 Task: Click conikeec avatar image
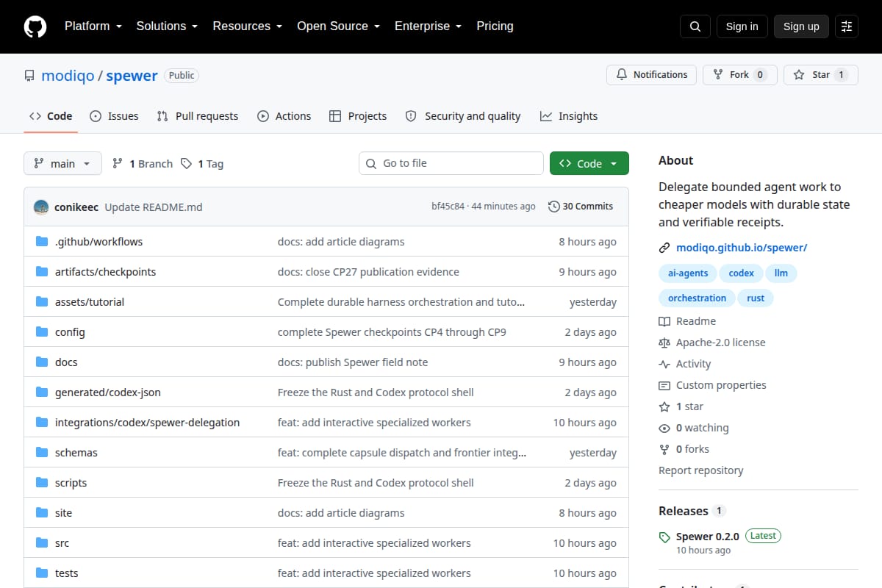41,207
